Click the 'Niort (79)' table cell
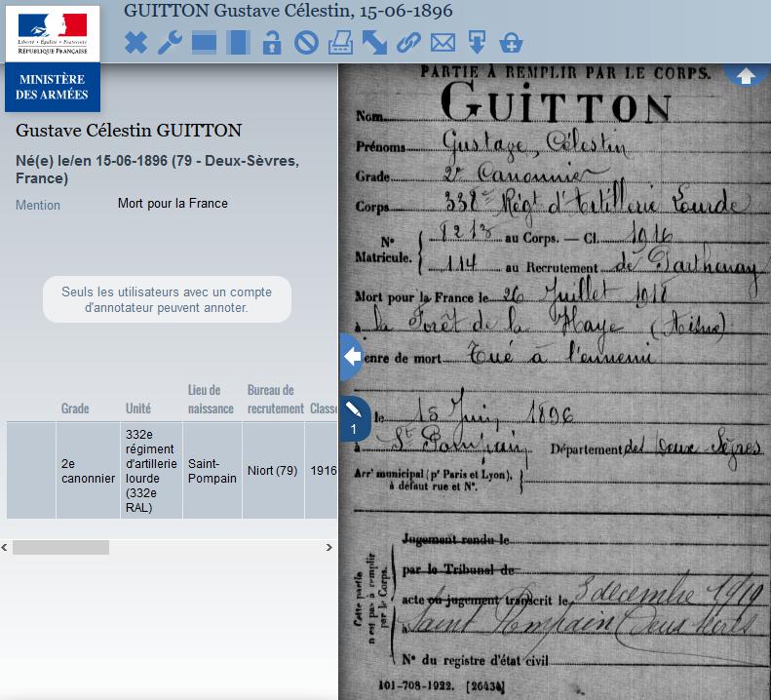771x700 pixels. [x=273, y=471]
